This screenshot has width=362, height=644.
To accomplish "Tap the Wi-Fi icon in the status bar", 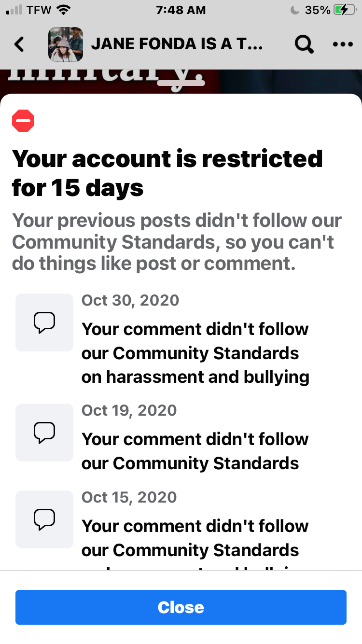I will point(63,10).
